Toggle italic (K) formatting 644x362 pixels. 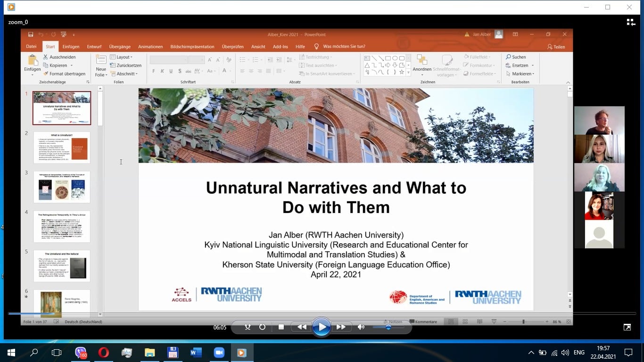coord(162,71)
